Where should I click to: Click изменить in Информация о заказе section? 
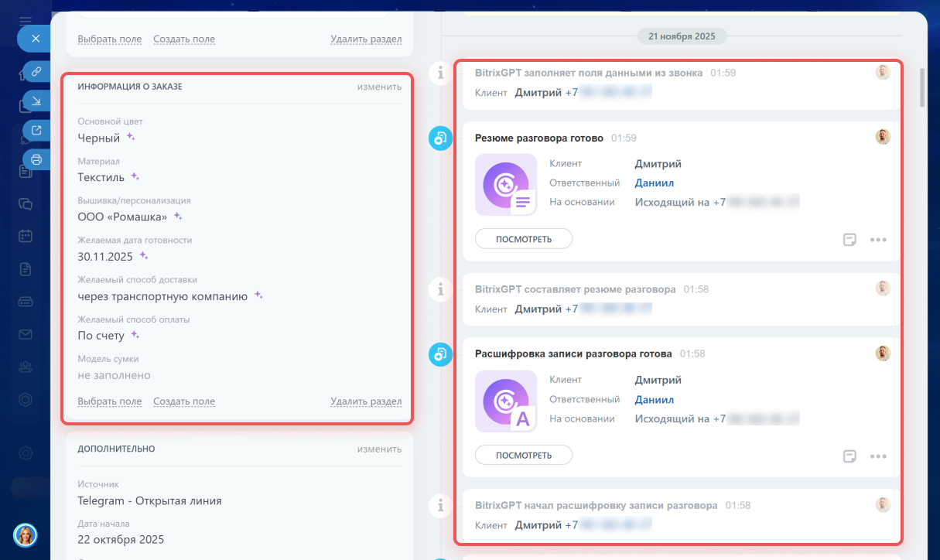pos(379,87)
